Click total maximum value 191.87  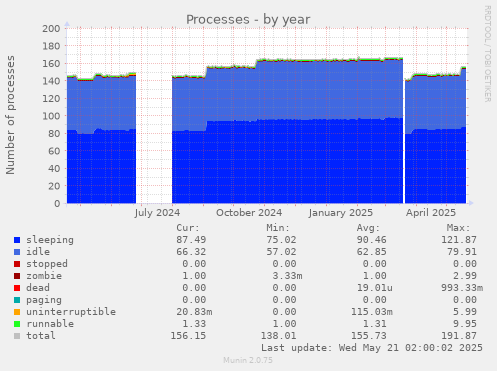click(x=459, y=336)
